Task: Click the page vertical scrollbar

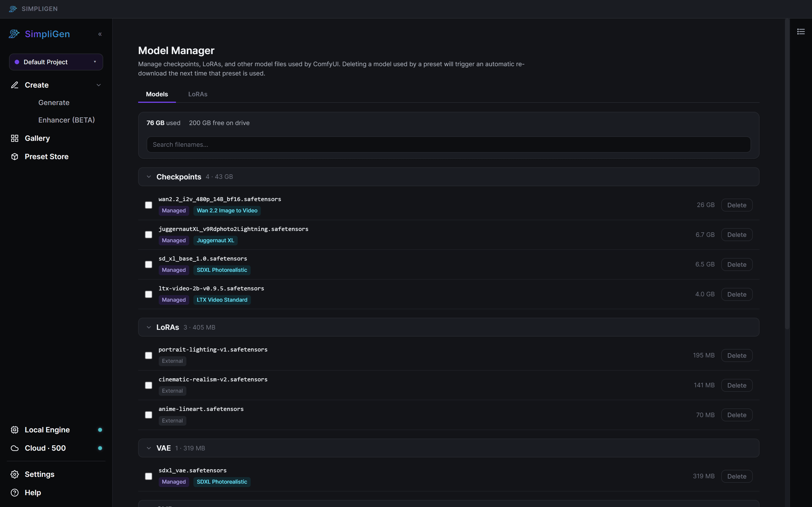Action: (787, 174)
